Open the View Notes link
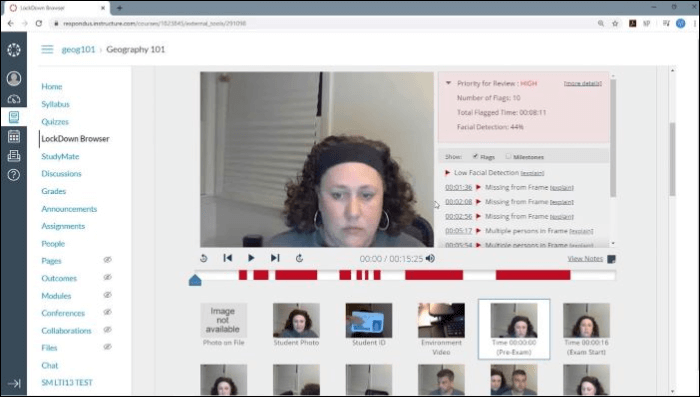This screenshot has width=700, height=397. pos(585,259)
